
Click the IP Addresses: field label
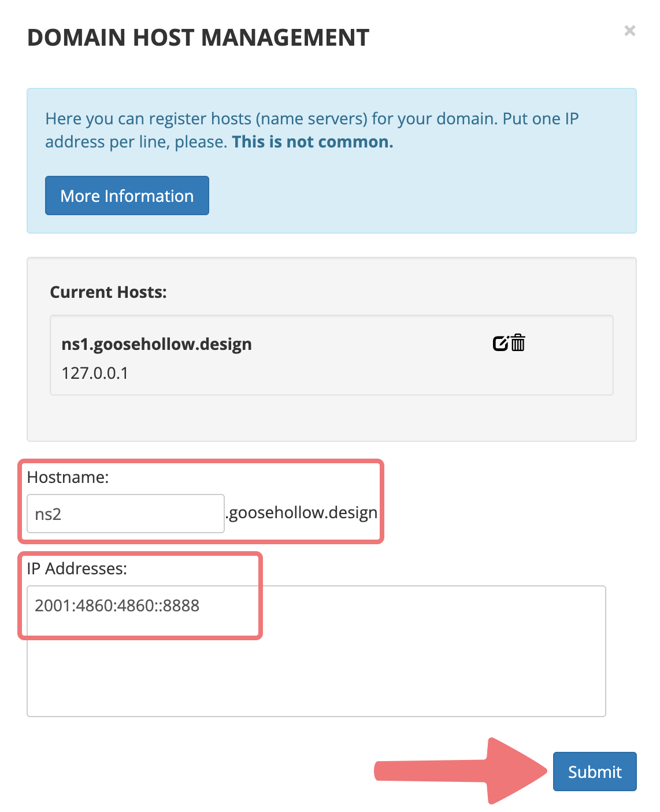click(77, 569)
